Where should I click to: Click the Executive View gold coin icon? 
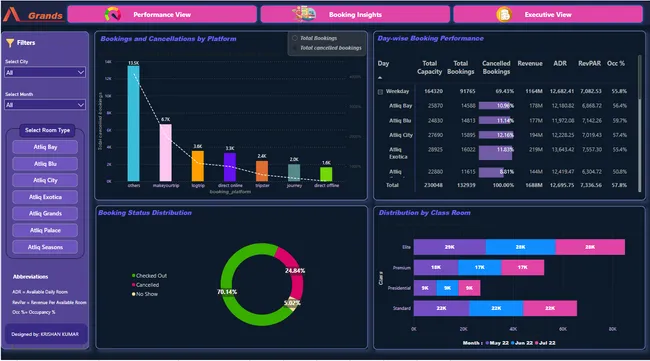tap(504, 15)
